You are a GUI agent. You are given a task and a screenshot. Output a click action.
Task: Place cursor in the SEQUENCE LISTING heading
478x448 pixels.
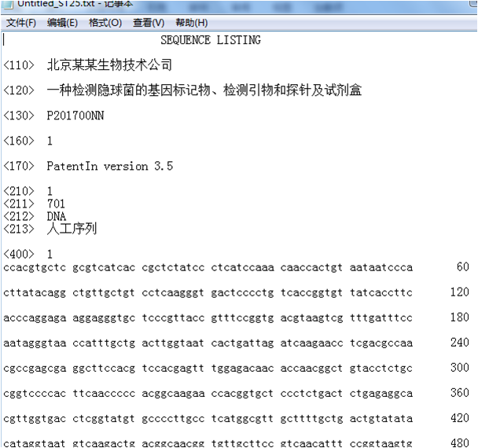click(211, 40)
